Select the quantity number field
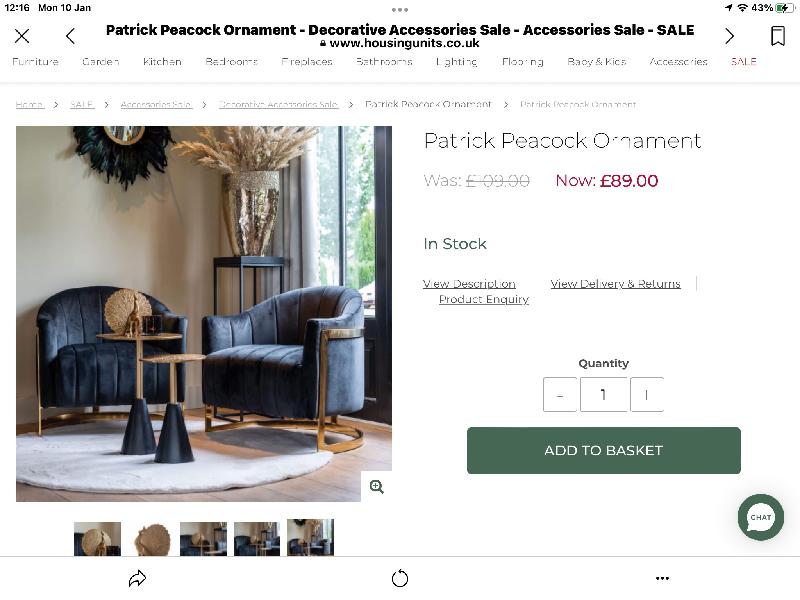The height and width of the screenshot is (600, 800). [x=604, y=394]
